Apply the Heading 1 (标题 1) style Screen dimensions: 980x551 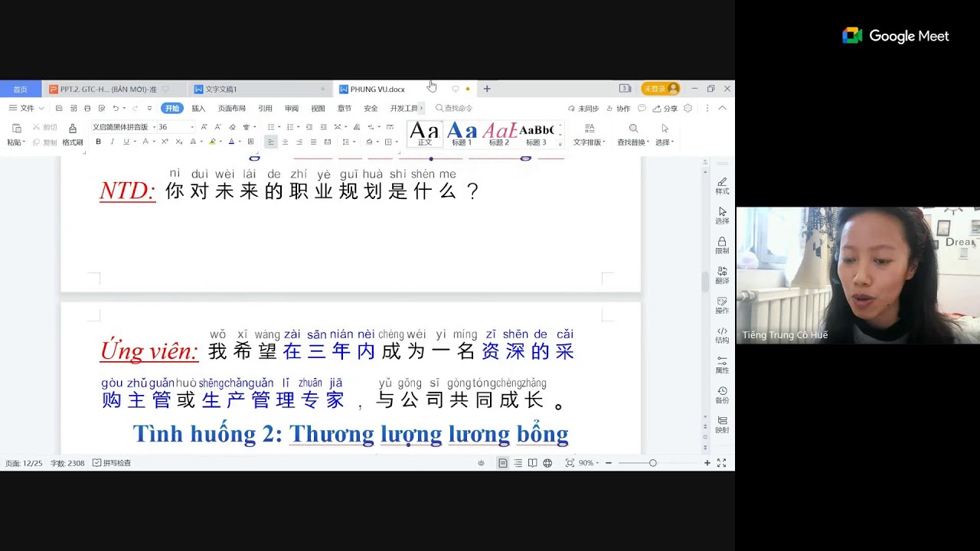coord(462,134)
